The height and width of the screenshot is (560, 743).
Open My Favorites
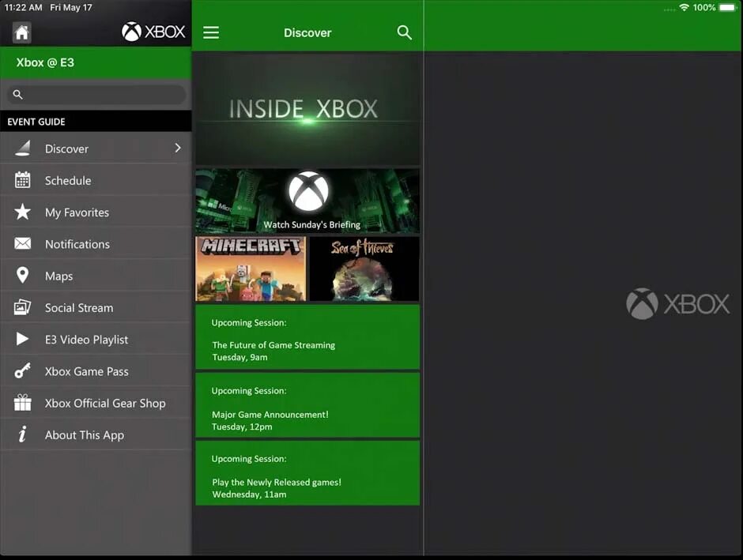point(96,212)
